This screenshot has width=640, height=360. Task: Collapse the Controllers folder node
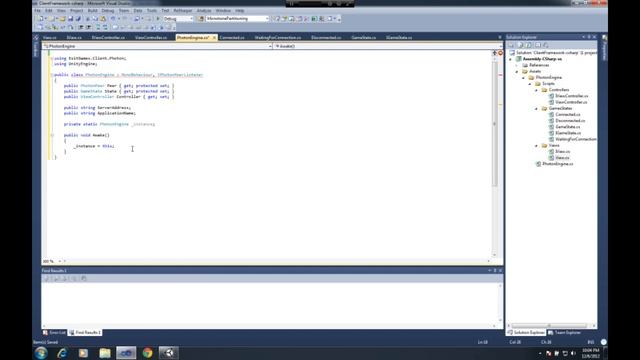(536, 90)
